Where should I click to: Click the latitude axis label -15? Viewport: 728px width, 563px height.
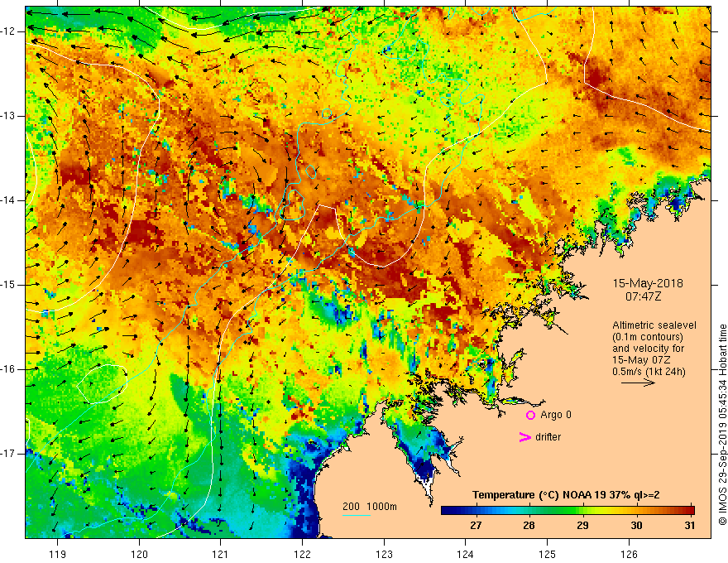tap(8, 285)
